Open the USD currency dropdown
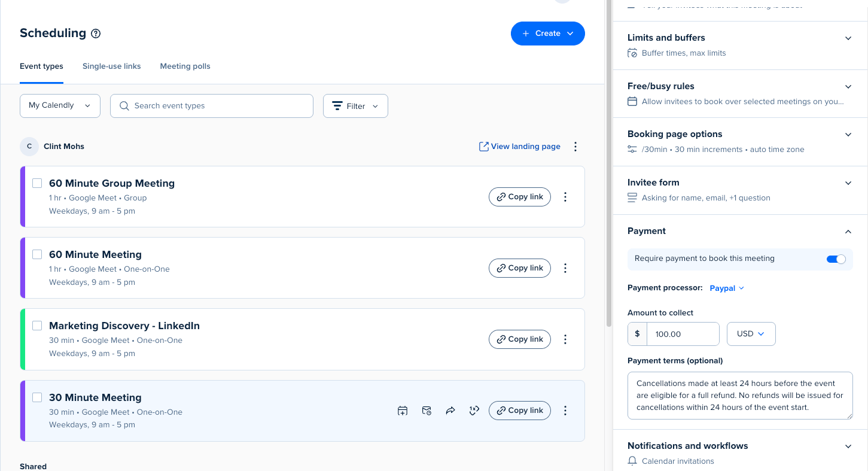 pos(751,334)
